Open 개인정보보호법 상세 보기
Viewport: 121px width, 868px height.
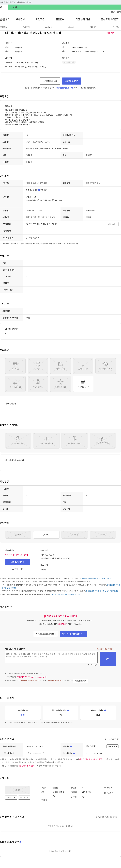point(46,634)
